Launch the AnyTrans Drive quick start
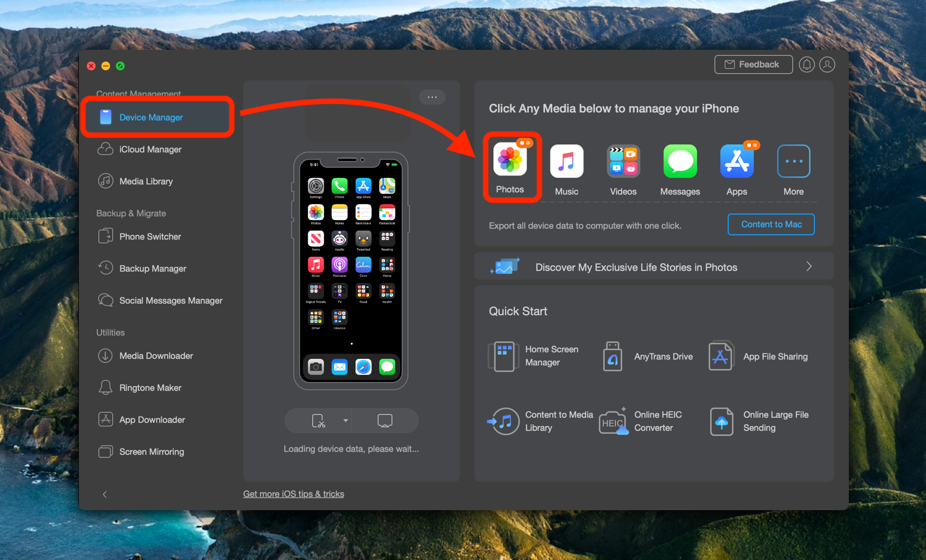The width and height of the screenshot is (926, 560). 663,357
